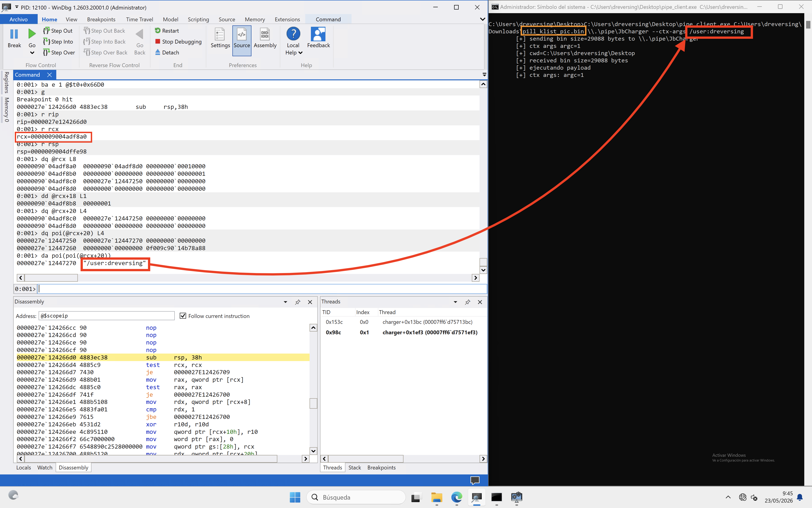The width and height of the screenshot is (812, 508).
Task: Click Command window horizontal scrollbar thumb
Action: coord(51,278)
